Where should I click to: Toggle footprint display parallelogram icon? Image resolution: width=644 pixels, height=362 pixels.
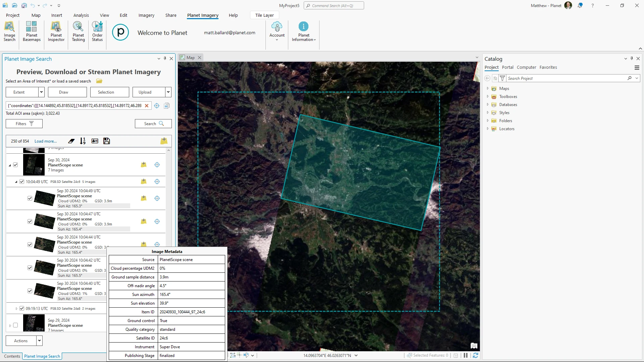pos(71,141)
